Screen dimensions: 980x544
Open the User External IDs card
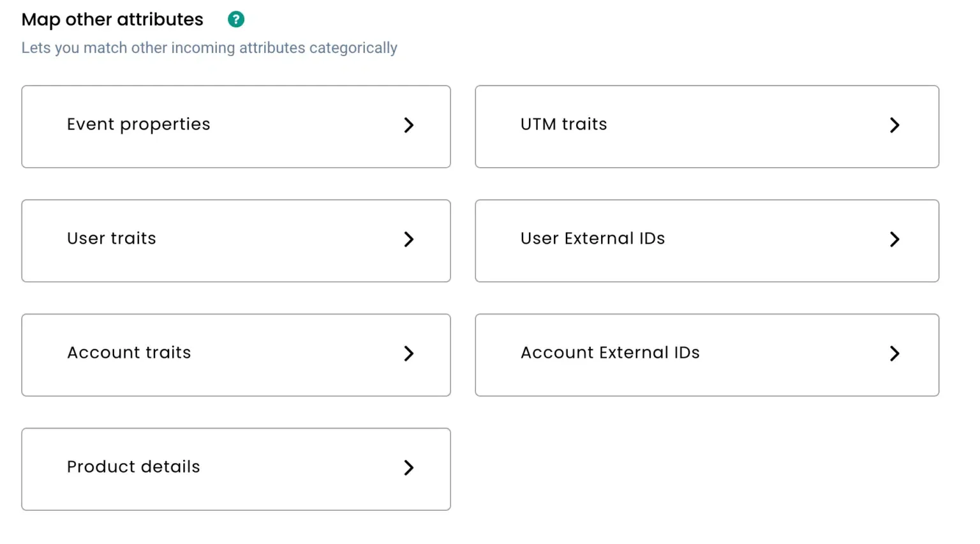707,241
